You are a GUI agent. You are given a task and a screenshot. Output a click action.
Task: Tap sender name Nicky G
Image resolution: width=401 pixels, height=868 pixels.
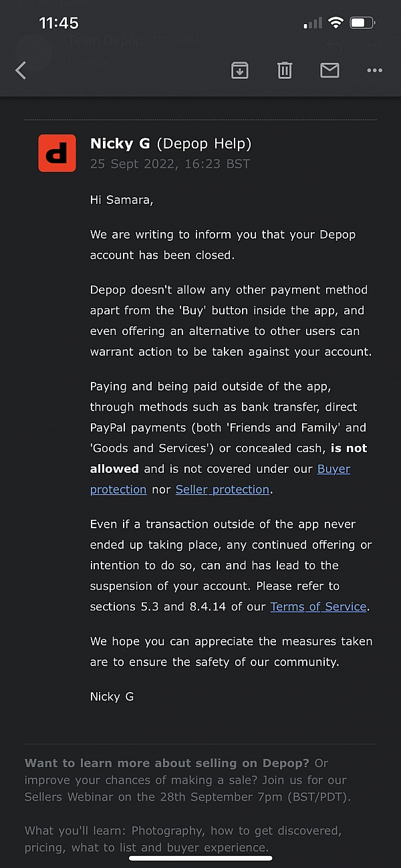click(120, 143)
